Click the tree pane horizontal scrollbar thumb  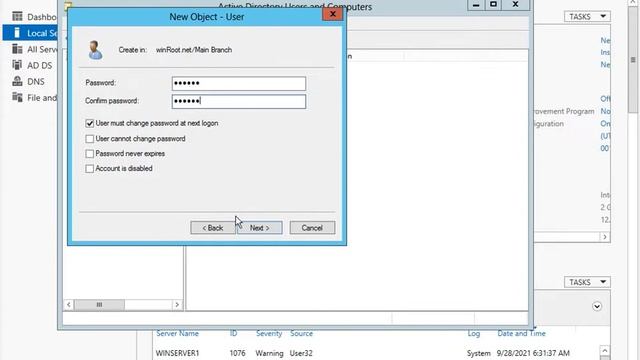99,304
